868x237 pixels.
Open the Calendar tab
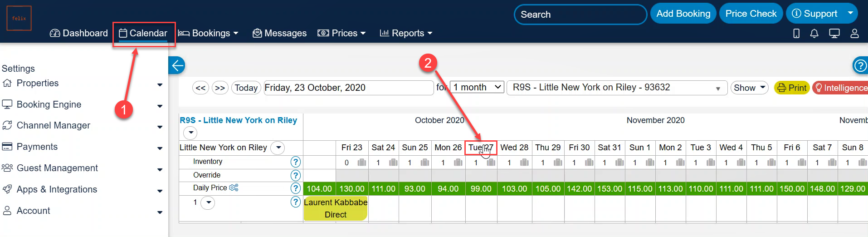point(143,33)
